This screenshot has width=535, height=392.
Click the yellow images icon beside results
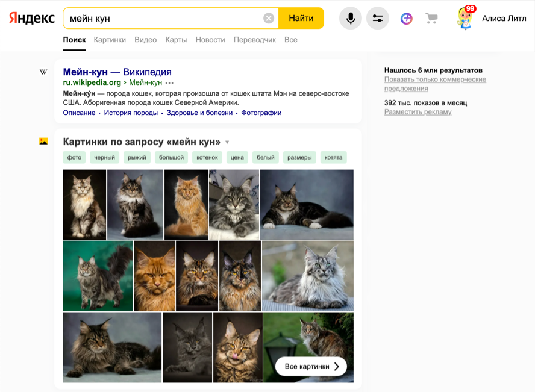[x=43, y=142]
